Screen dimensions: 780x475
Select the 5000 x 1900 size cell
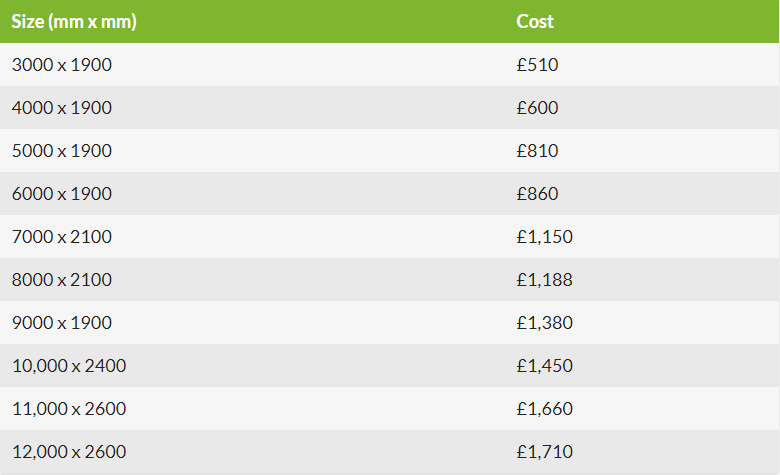62,151
